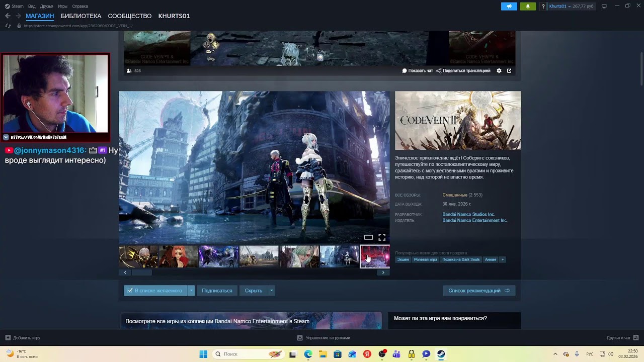The width and height of the screenshot is (644, 362).
Task: Open the Steam menu
Action: 14,7
